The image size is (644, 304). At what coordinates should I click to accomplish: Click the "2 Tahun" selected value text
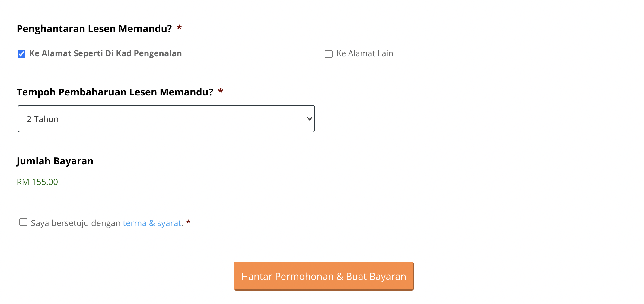coord(43,119)
